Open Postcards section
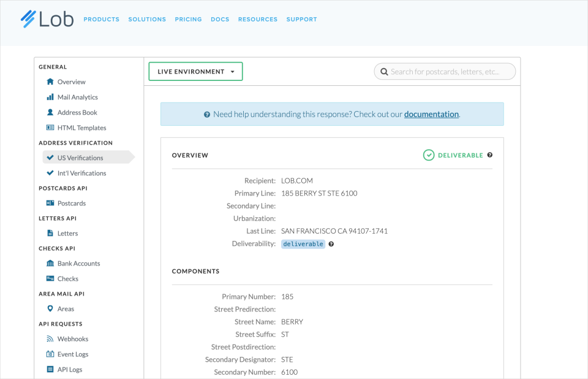This screenshot has width=588, height=379. [72, 203]
